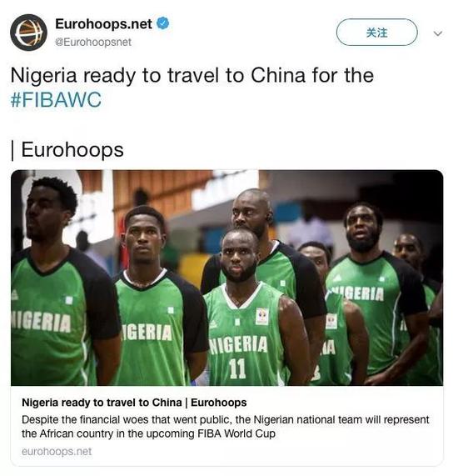Click the '| Eurohoops' heading text

tap(67, 150)
